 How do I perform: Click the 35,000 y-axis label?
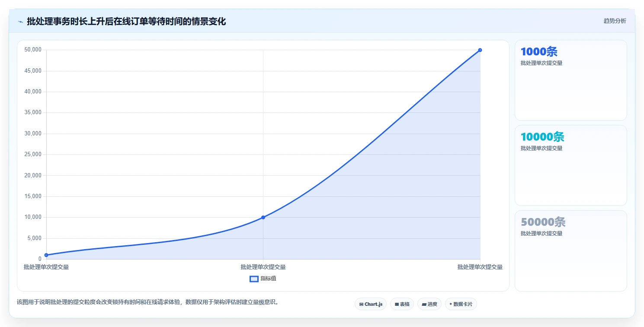pos(33,112)
